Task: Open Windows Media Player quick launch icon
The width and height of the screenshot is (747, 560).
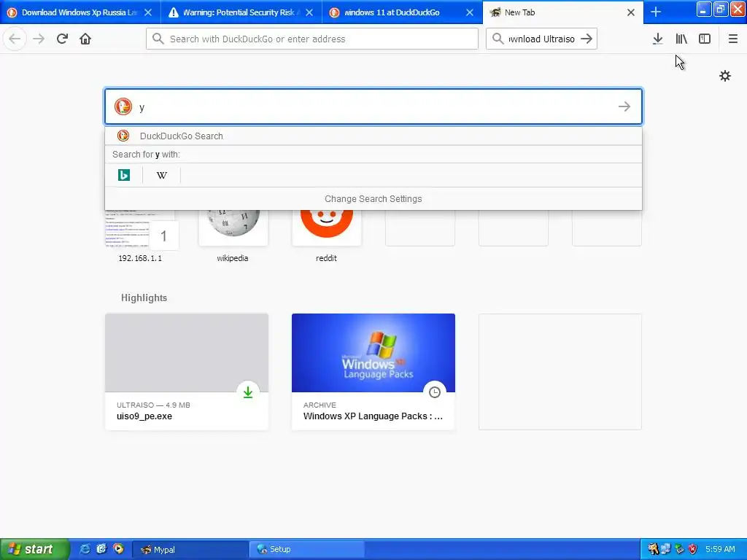Action: [118, 549]
